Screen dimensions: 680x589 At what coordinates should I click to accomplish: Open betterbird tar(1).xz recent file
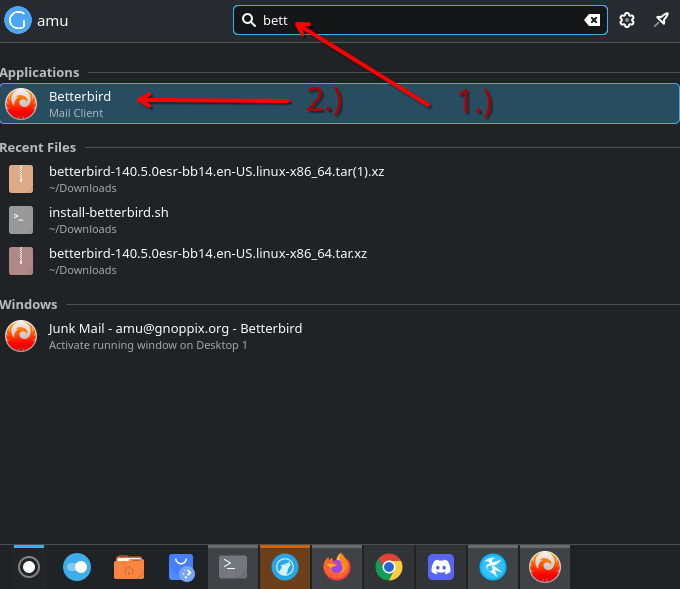216,178
